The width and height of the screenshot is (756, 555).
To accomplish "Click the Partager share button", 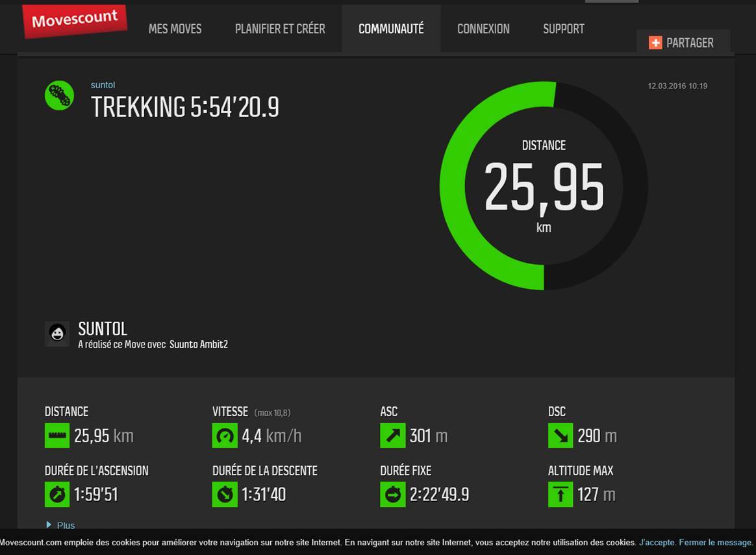I will click(683, 43).
